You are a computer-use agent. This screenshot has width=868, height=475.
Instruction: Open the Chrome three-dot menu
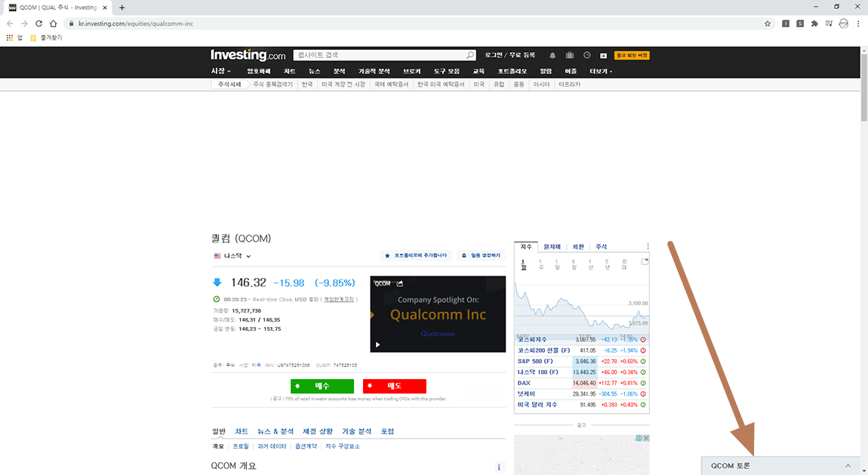coord(858,23)
